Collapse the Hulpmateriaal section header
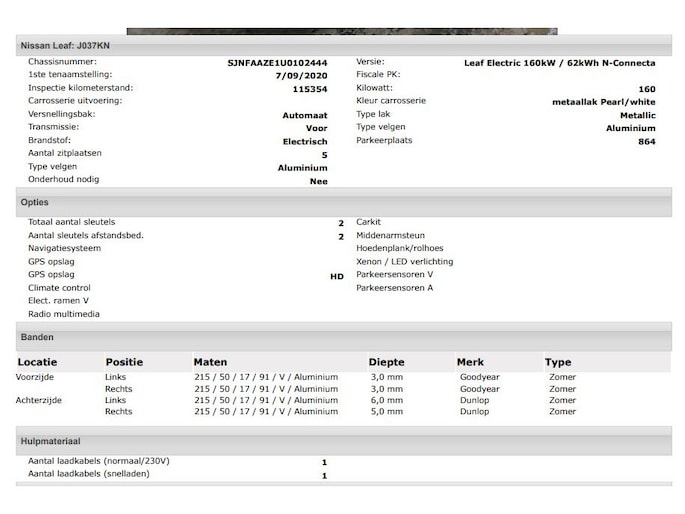The width and height of the screenshot is (685, 514). 50,441
